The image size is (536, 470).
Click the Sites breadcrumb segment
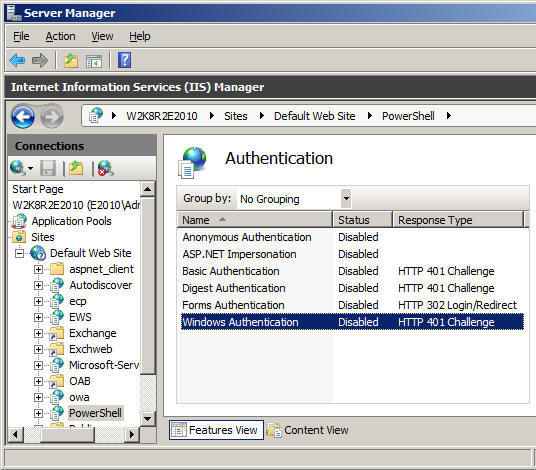pos(236,116)
